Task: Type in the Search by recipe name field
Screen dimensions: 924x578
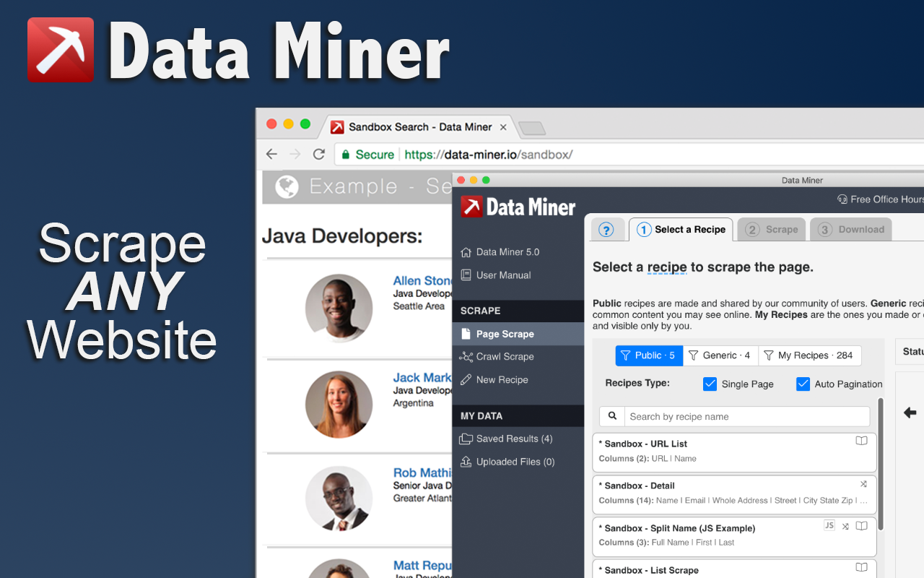Action: pos(747,416)
